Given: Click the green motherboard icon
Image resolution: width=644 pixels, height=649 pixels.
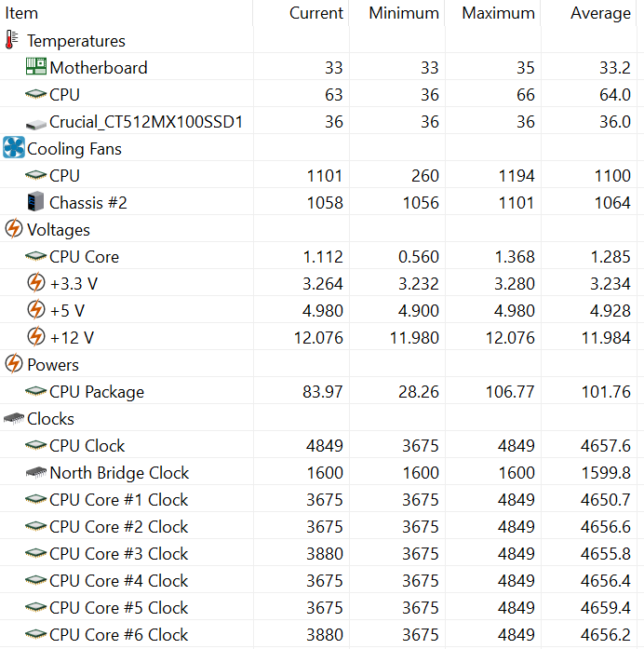Looking at the screenshot, I should click(x=36, y=67).
